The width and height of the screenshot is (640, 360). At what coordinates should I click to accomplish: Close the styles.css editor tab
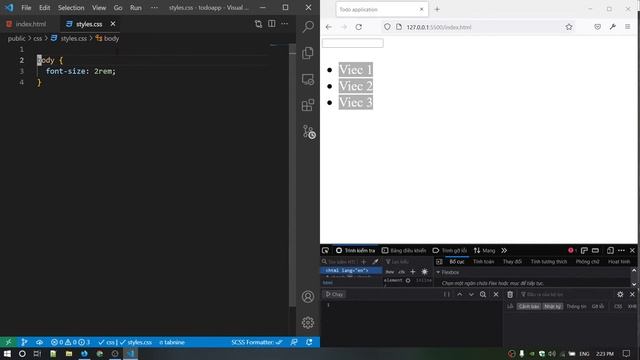click(x=113, y=24)
